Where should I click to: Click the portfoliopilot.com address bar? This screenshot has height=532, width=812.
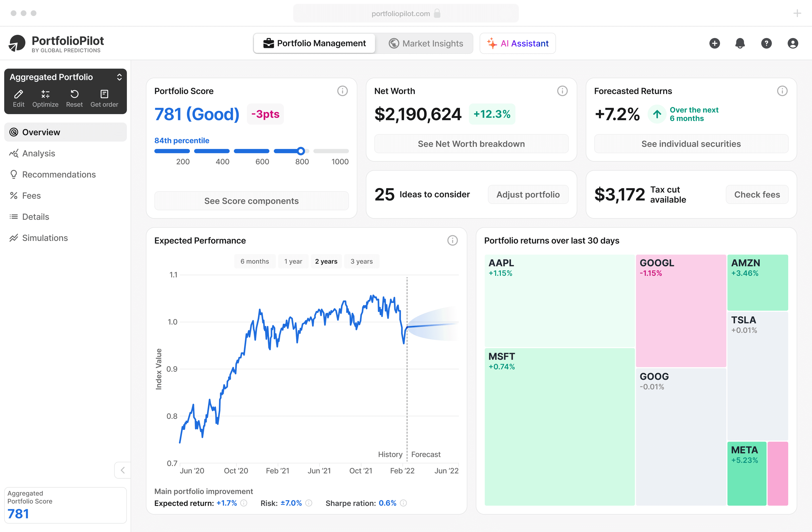pos(406,13)
